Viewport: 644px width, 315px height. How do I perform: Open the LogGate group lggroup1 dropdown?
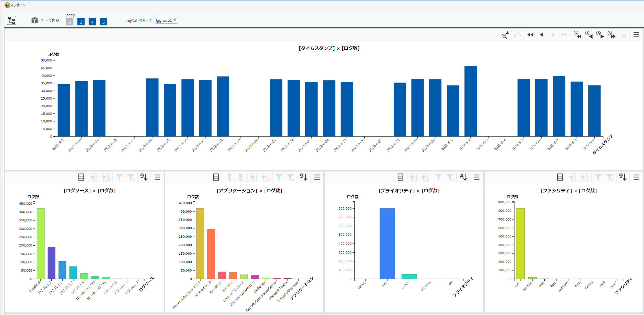pyautogui.click(x=166, y=20)
